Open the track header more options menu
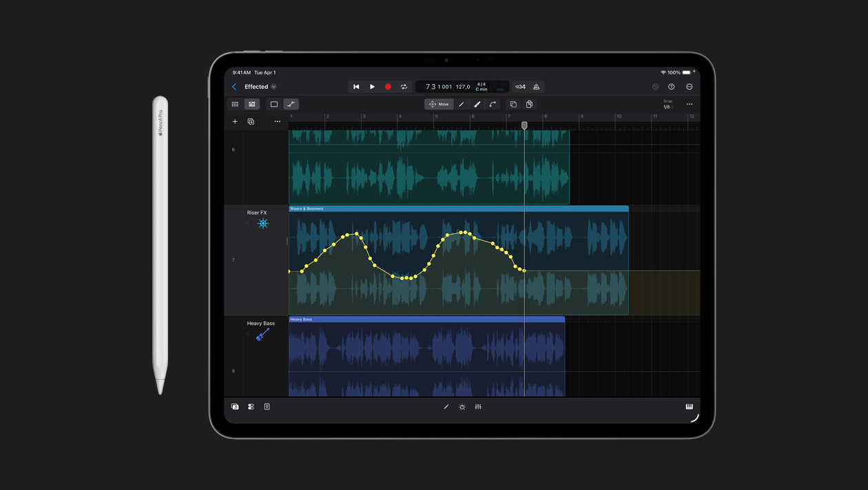This screenshot has width=868, height=490. tap(278, 121)
